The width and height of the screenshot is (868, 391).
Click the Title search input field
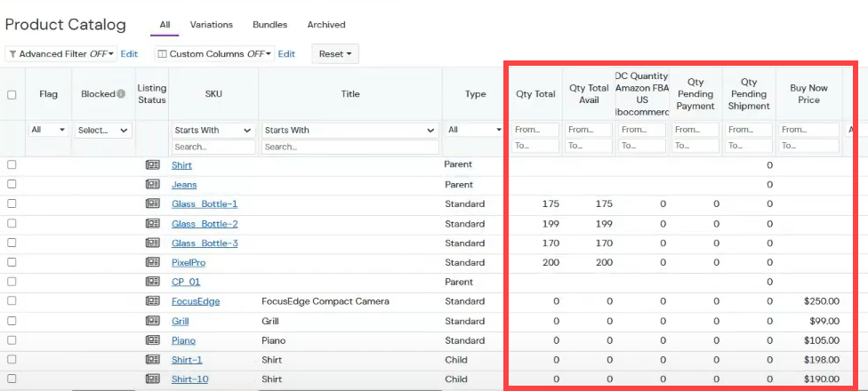tap(350, 148)
